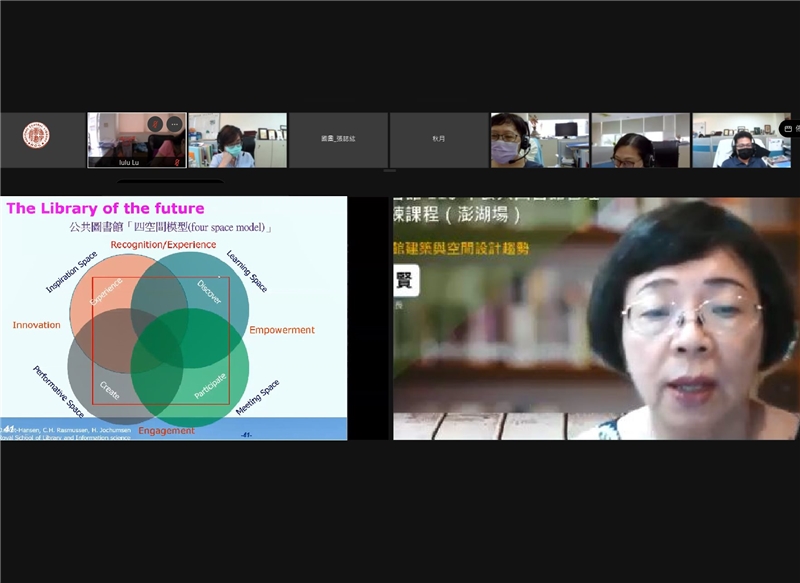The image size is (800, 583).
Task: Select the first text-only name tile
Action: tap(338, 140)
